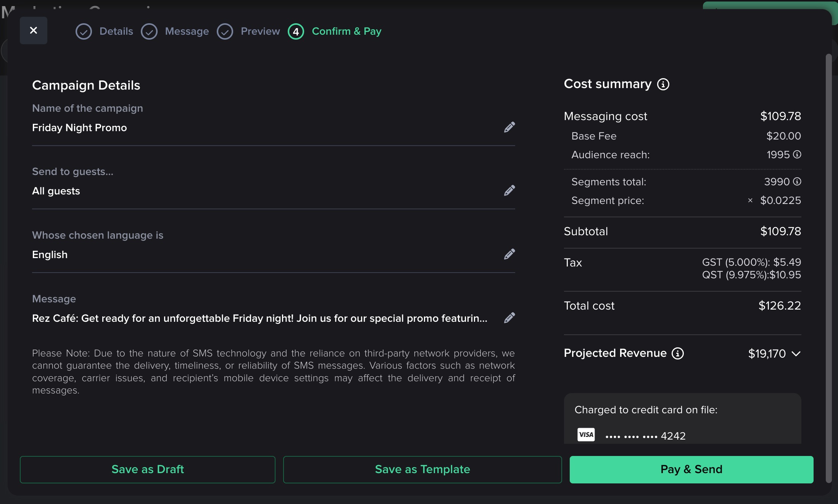This screenshot has height=504, width=838.
Task: Click Projected Revenue info icon
Action: tap(678, 353)
